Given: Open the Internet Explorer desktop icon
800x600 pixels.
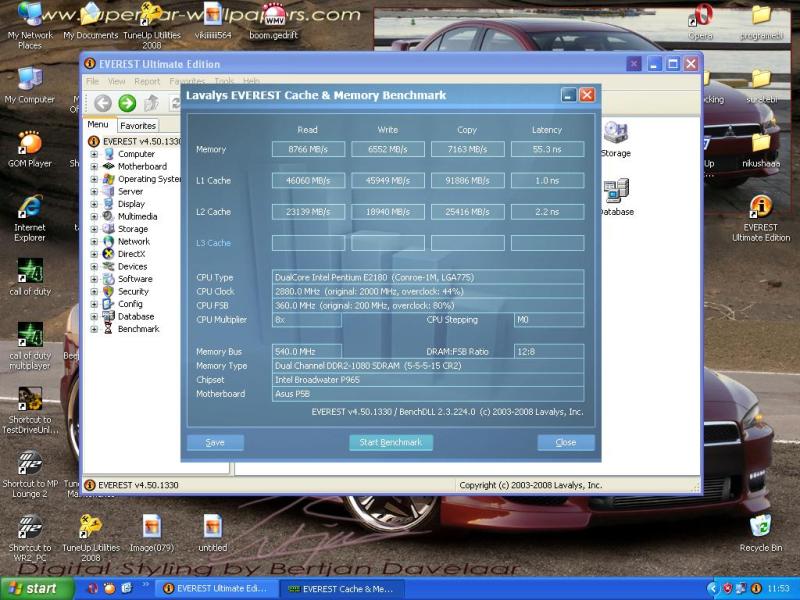Looking at the screenshot, I should 30,208.
